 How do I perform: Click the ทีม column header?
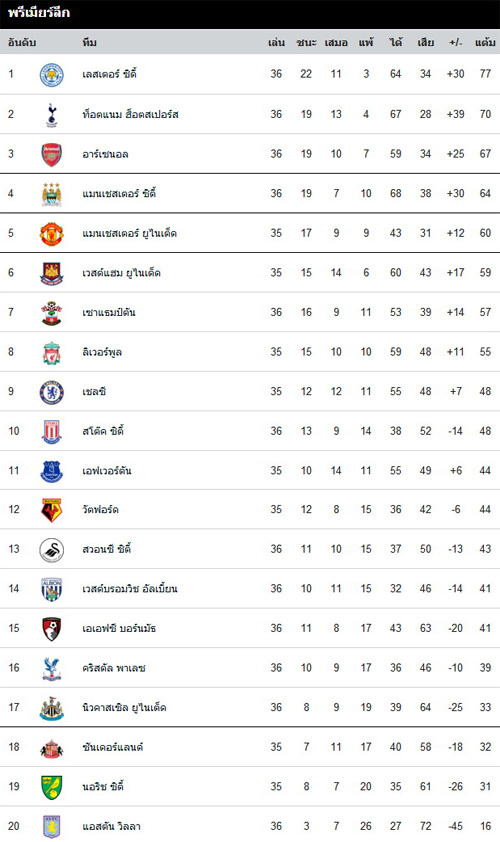[89, 42]
